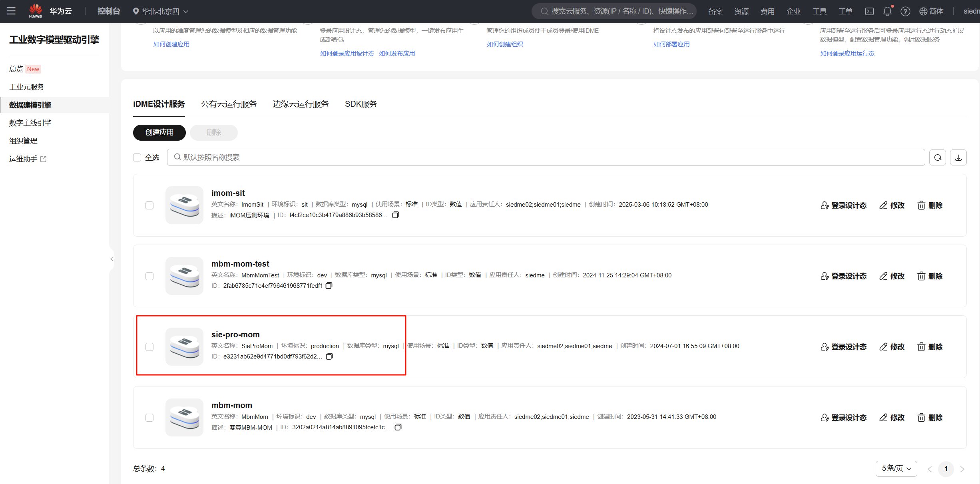The height and width of the screenshot is (484, 980).
Task: Copy the imom-sit application ID
Action: pyautogui.click(x=395, y=215)
